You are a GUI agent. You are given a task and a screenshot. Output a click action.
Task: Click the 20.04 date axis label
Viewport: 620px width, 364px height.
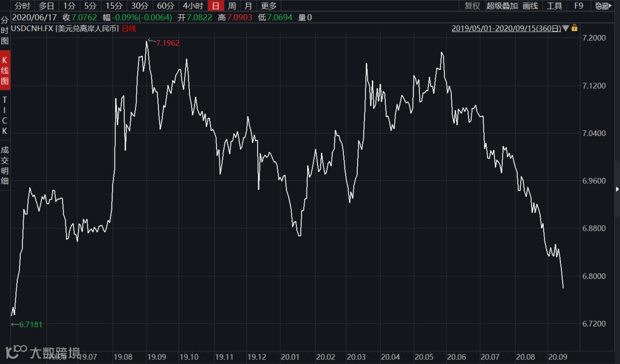[390, 357]
